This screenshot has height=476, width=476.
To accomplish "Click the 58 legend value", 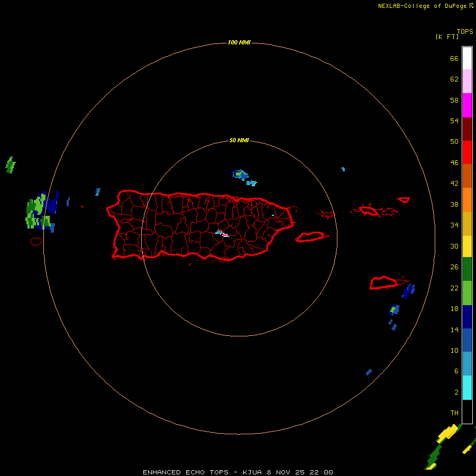I will [x=454, y=100].
